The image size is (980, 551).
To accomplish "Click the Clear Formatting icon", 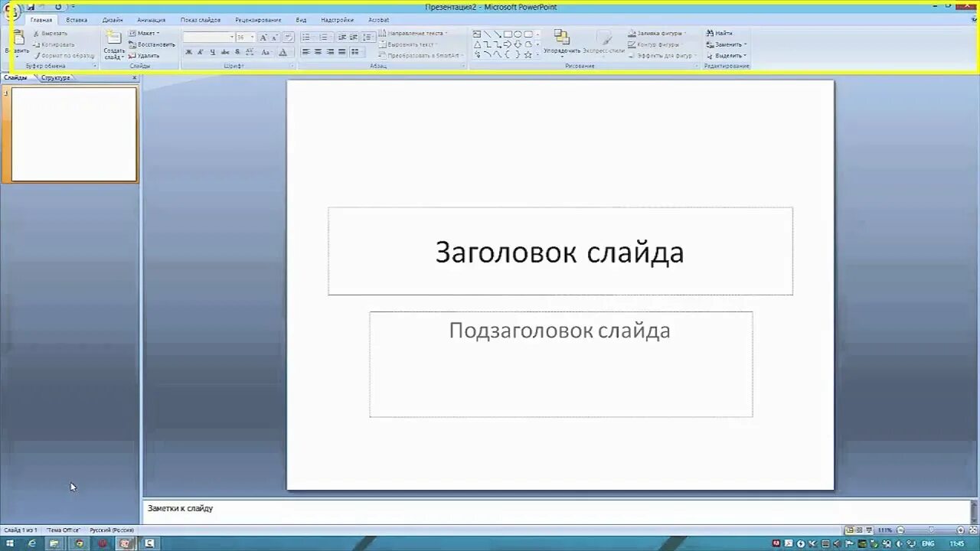I will 289,37.
